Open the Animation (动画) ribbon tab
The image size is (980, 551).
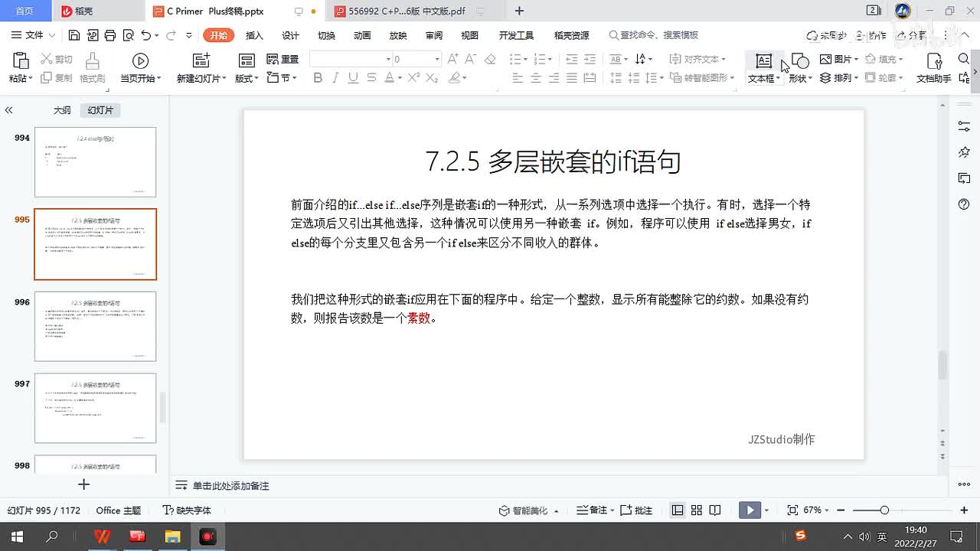pos(362,35)
